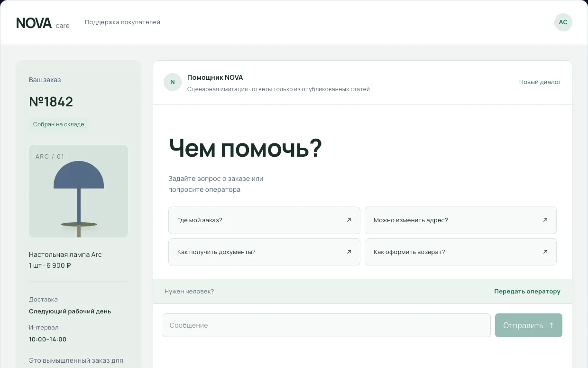The width and height of the screenshot is (588, 368).
Task: Click the Собран на складе status badge
Action: 58,124
